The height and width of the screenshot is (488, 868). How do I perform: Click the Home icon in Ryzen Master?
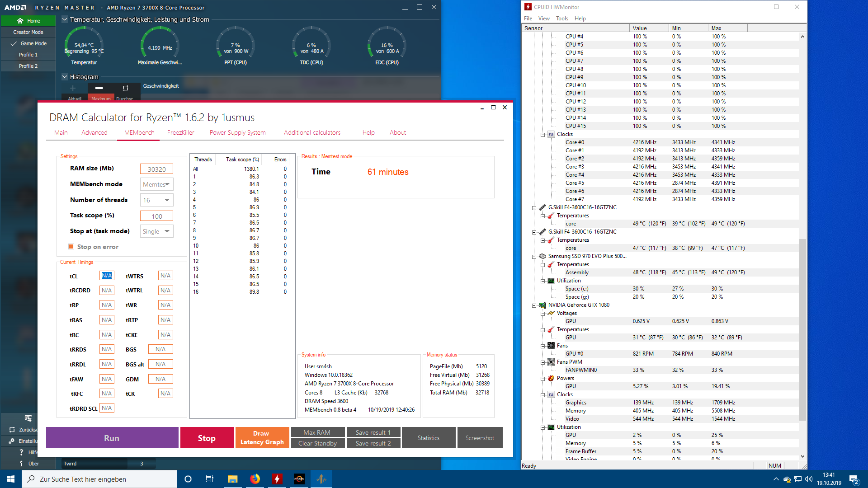[x=20, y=21]
